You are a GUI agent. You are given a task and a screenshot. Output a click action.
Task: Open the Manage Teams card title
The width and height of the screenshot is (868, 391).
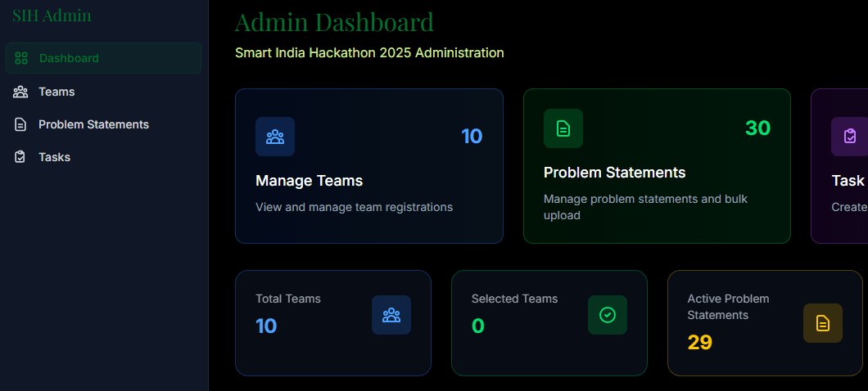click(x=309, y=181)
